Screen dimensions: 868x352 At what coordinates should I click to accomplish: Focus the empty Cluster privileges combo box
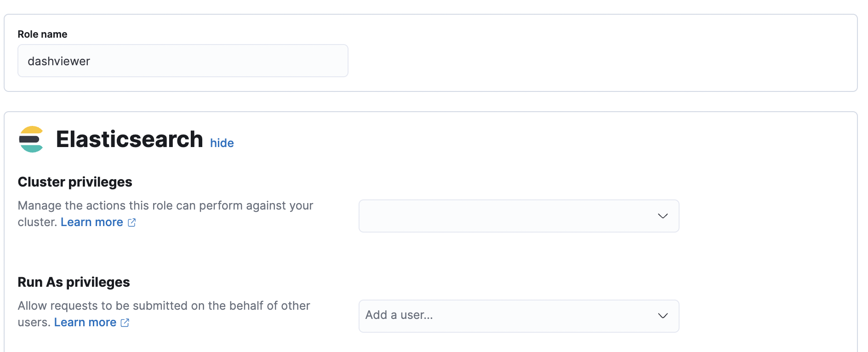(x=519, y=216)
